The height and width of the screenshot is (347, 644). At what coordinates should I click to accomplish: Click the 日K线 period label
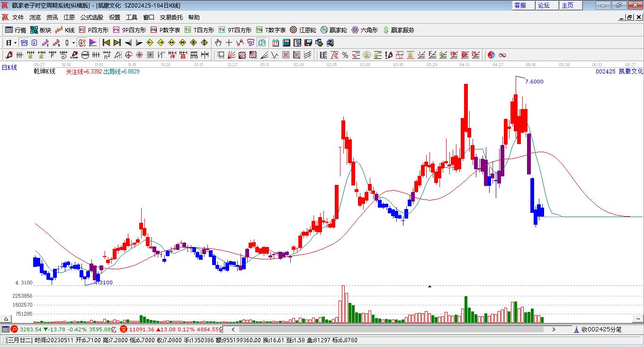point(9,68)
